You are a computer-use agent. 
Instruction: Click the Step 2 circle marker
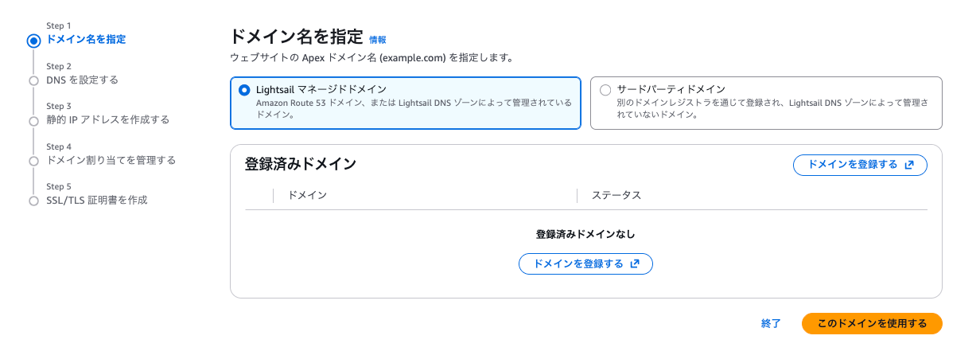pyautogui.click(x=33, y=80)
